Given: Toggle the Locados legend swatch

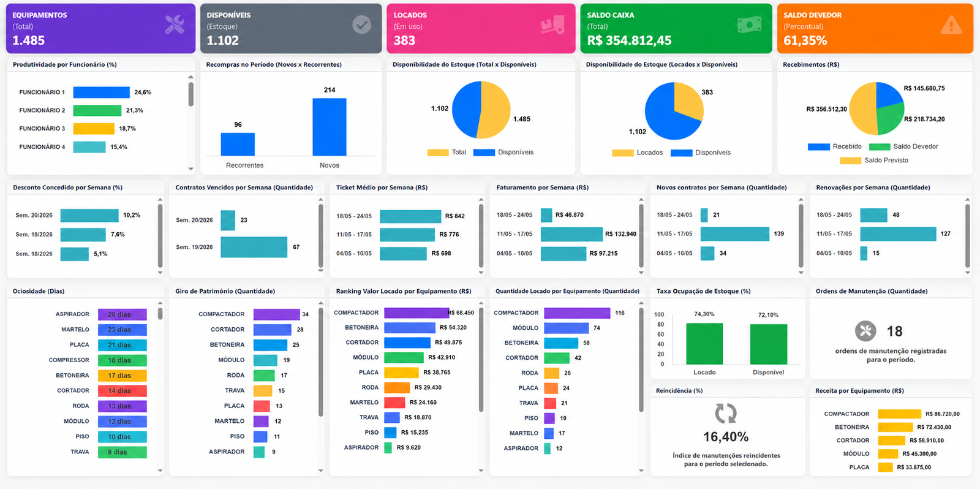Looking at the screenshot, I should 623,153.
